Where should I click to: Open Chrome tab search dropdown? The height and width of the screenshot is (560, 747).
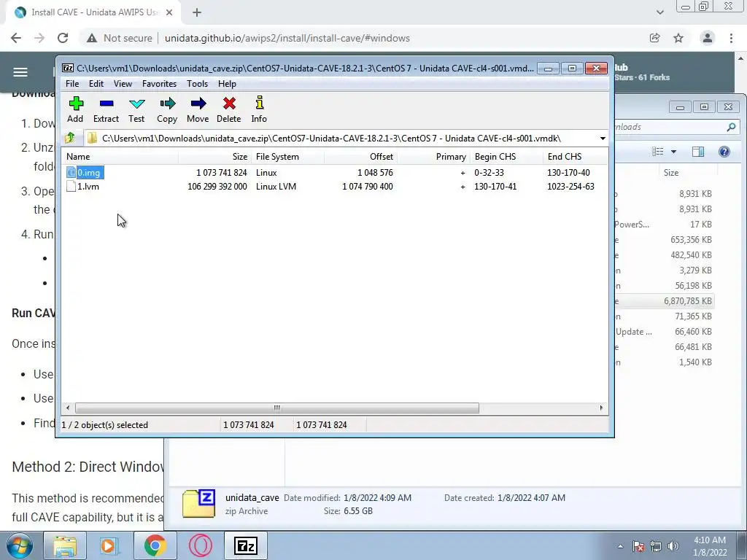click(x=659, y=13)
